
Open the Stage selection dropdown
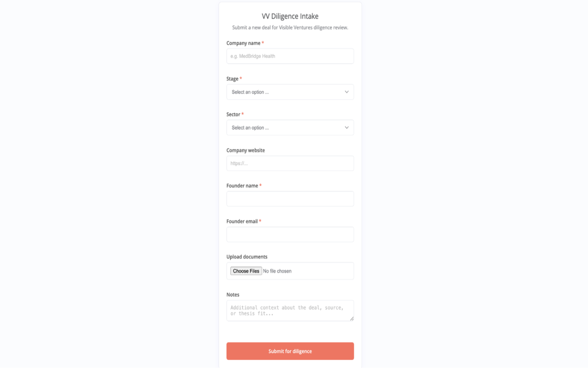(x=290, y=92)
